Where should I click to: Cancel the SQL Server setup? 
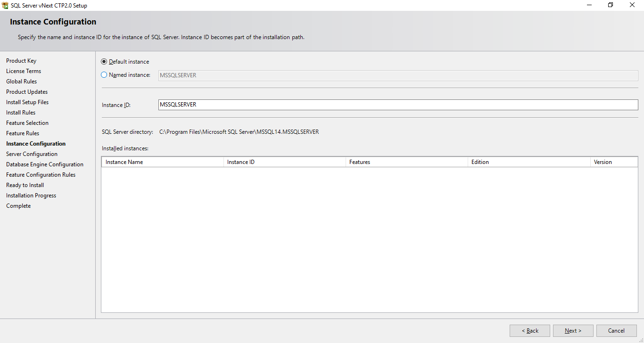[616, 331]
